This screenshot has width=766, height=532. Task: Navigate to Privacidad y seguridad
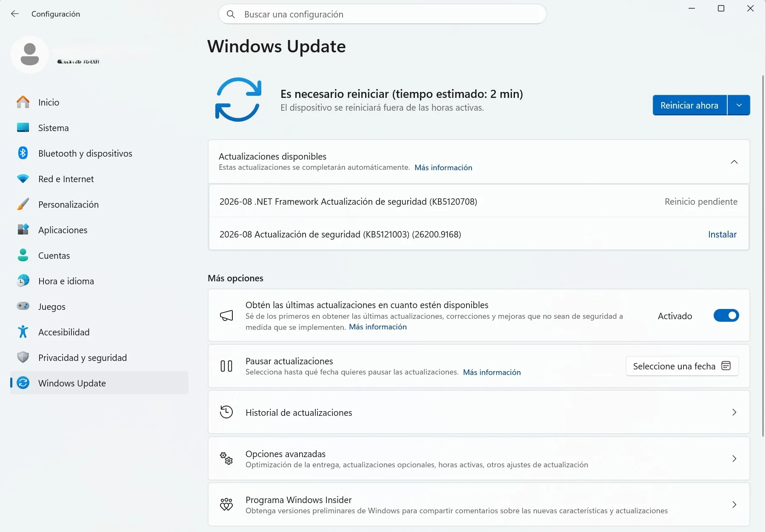99,358
